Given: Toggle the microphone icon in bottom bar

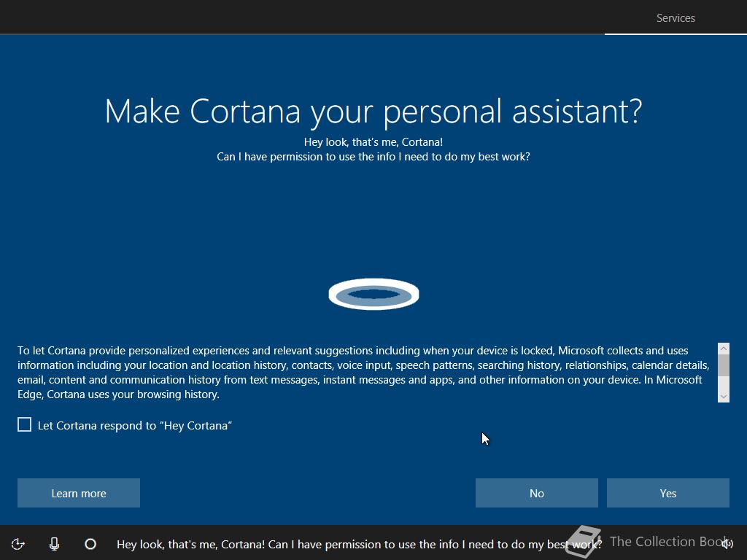Looking at the screenshot, I should click(54, 544).
